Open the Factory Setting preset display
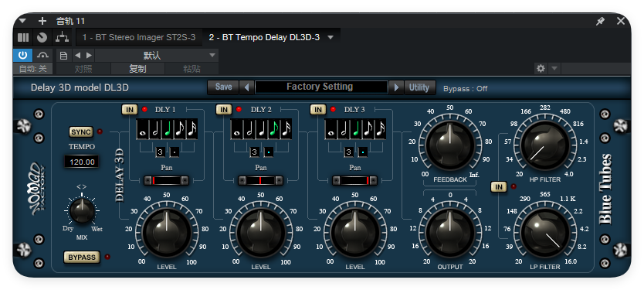644x290 pixels. pyautogui.click(x=321, y=87)
